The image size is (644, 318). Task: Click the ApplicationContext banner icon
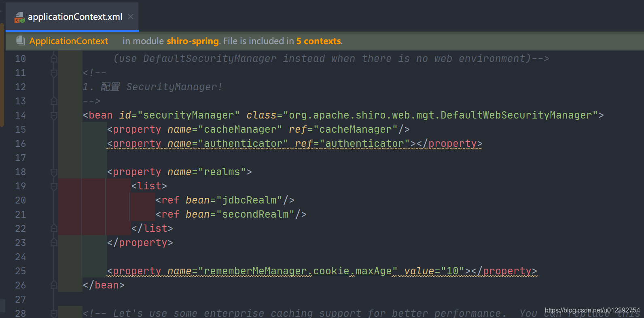point(20,40)
